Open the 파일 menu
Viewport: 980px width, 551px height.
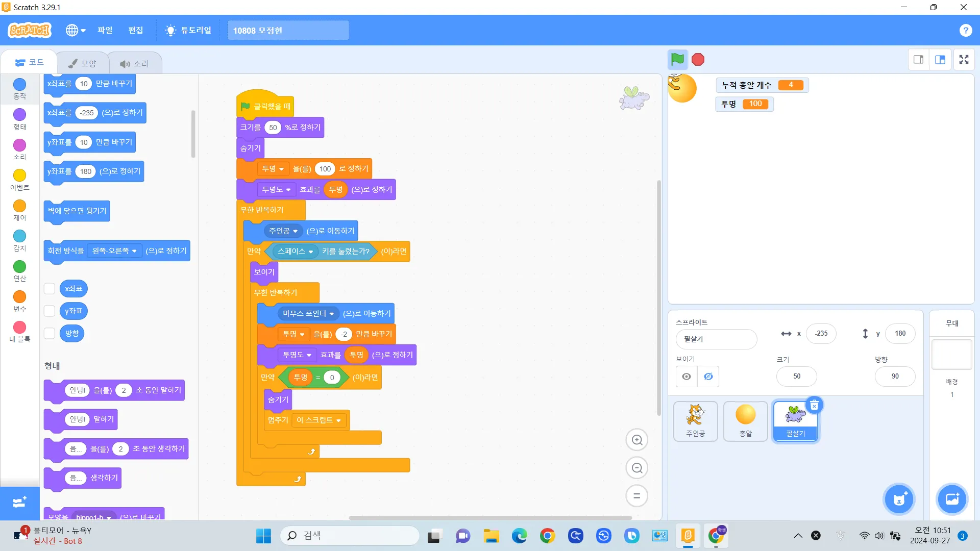pyautogui.click(x=105, y=30)
